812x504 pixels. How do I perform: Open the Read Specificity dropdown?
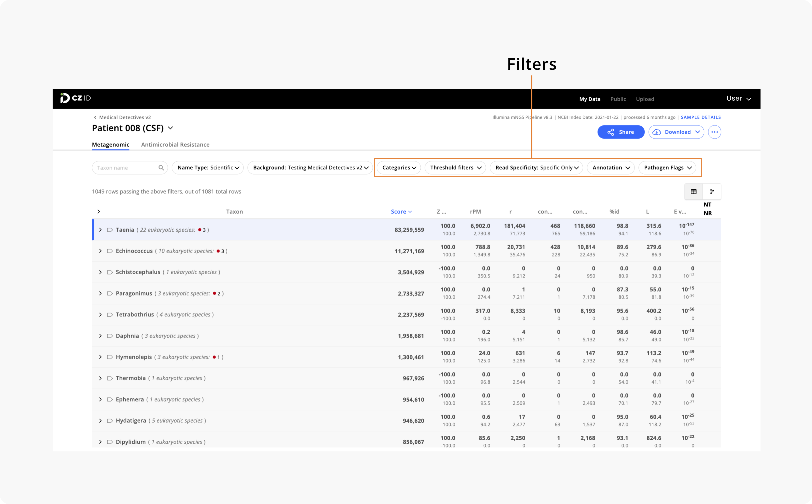537,168
